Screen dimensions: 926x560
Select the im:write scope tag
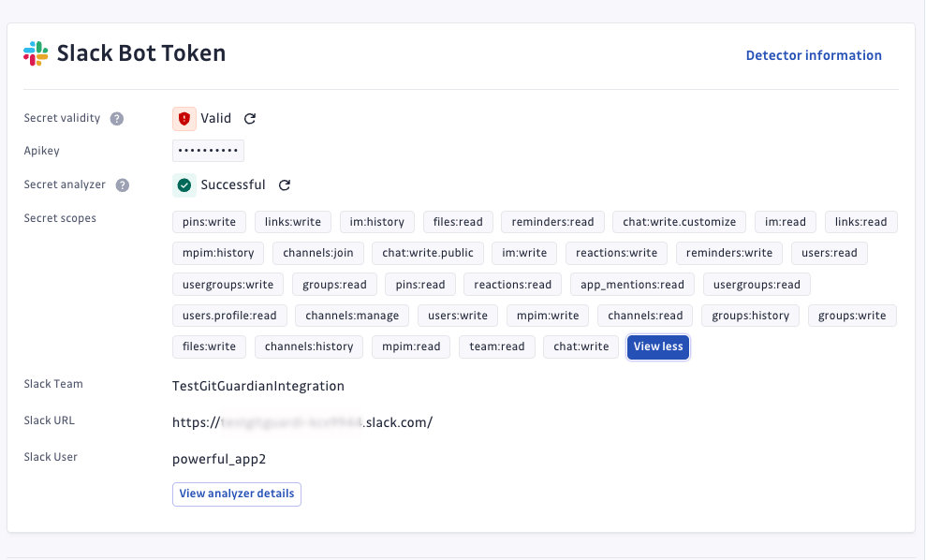(524, 253)
